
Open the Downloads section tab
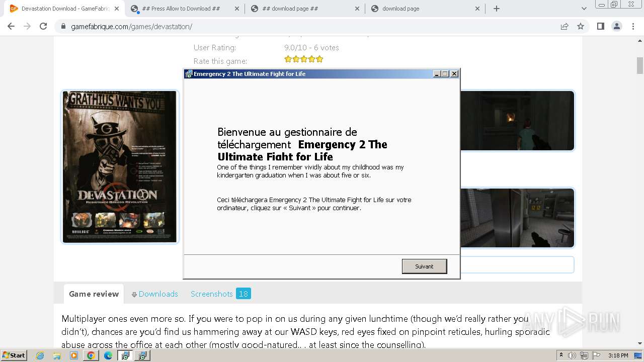pyautogui.click(x=154, y=294)
